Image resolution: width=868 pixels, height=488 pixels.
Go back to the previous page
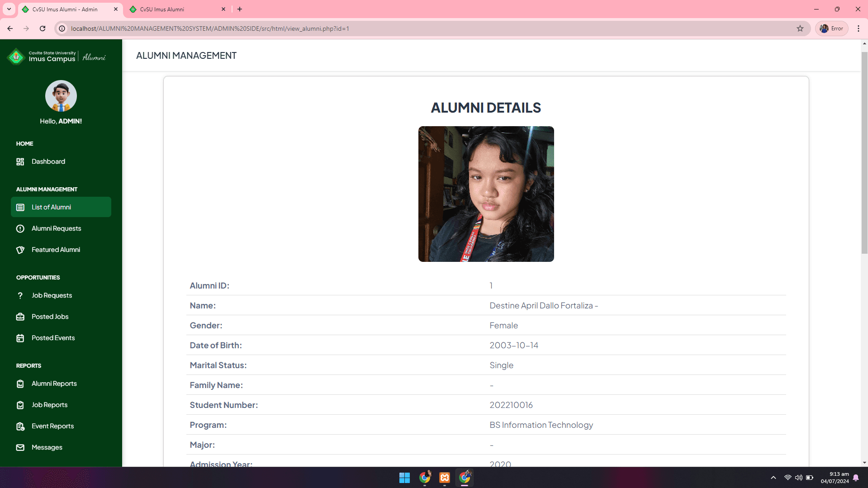click(10, 28)
